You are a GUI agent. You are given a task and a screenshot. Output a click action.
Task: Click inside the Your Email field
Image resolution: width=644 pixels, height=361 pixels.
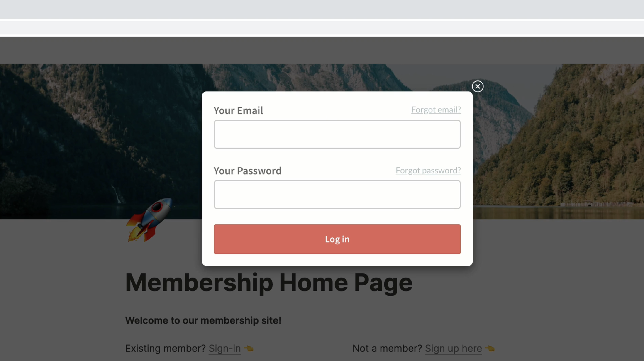[337, 134]
